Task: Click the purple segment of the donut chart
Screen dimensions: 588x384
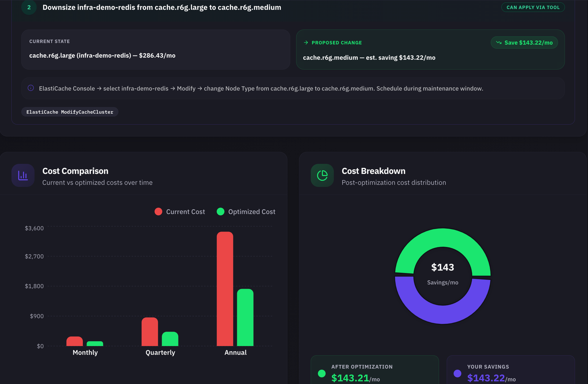Action: 443,315
